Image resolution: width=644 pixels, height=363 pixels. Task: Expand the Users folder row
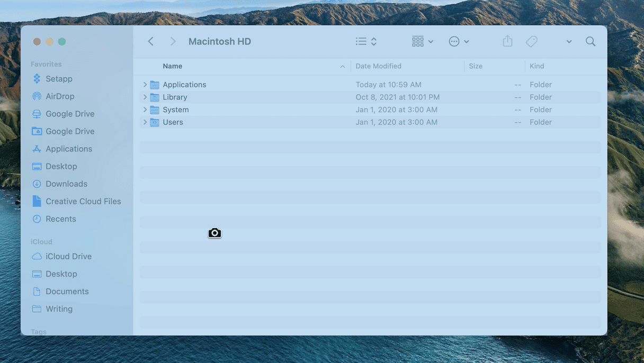145,122
